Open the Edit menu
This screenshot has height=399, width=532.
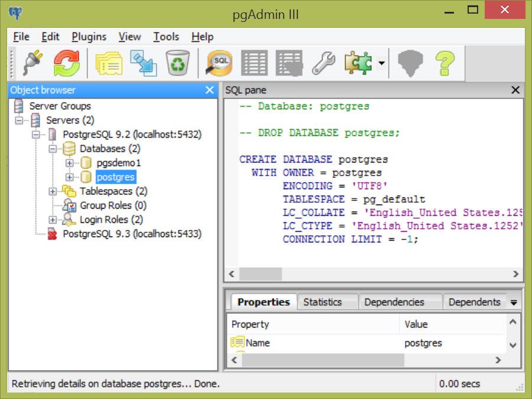50,37
